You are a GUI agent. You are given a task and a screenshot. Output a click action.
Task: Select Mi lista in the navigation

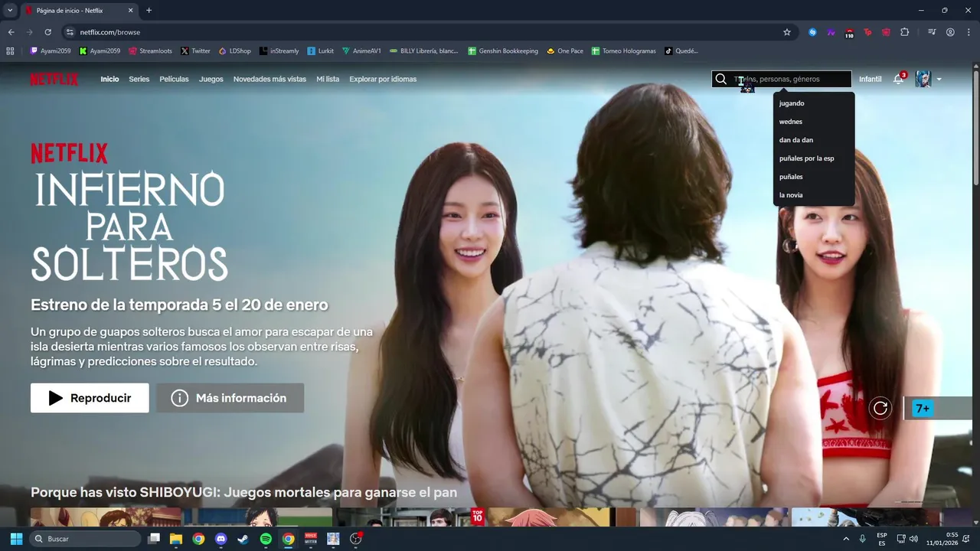click(x=328, y=79)
